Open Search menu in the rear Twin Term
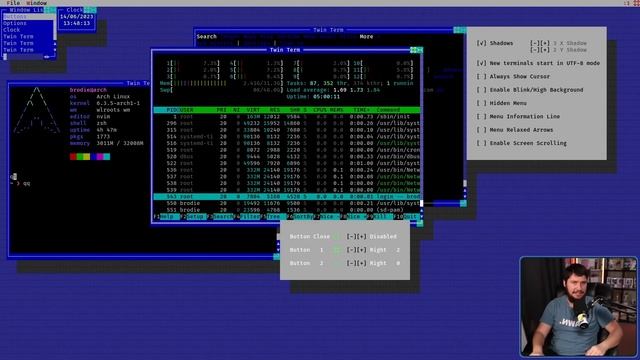Image resolution: width=640 pixels, height=360 pixels. click(x=207, y=36)
